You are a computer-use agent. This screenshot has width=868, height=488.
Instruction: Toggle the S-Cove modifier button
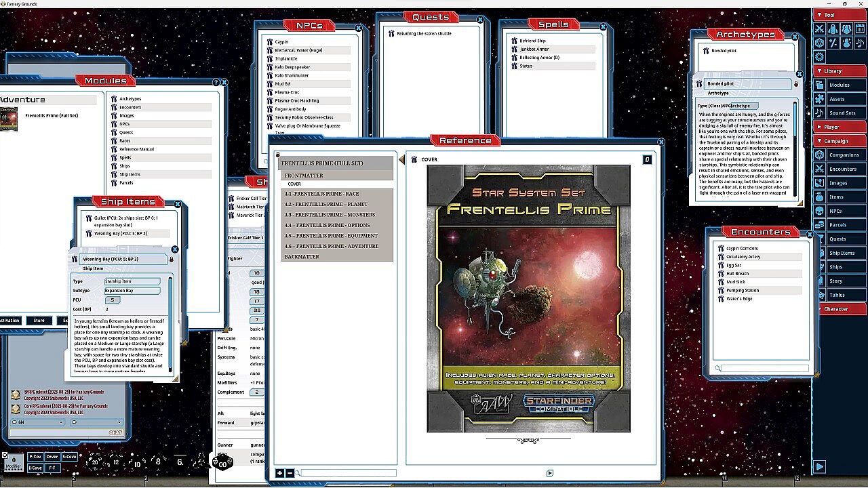(69, 457)
